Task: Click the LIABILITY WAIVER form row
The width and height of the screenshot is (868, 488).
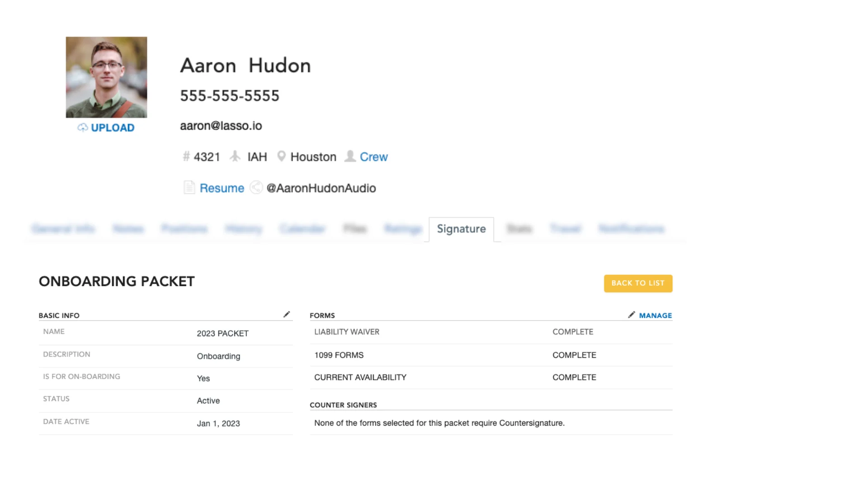Action: click(x=491, y=332)
